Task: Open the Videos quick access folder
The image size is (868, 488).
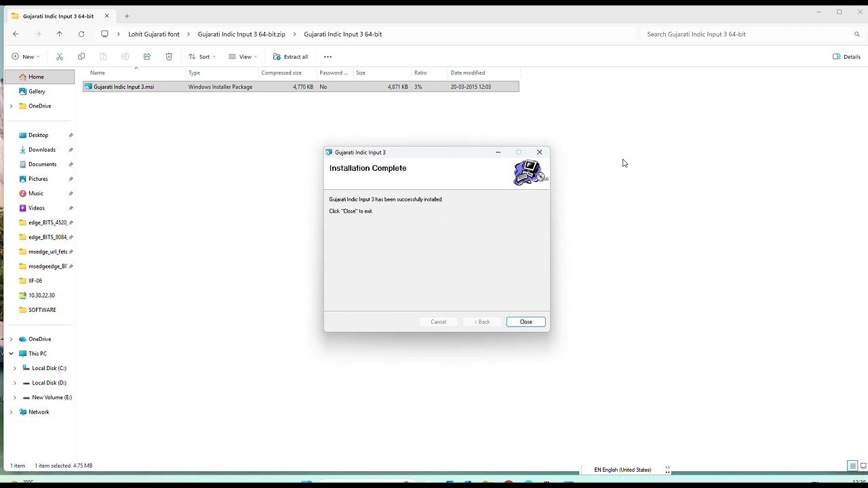Action: [x=37, y=208]
